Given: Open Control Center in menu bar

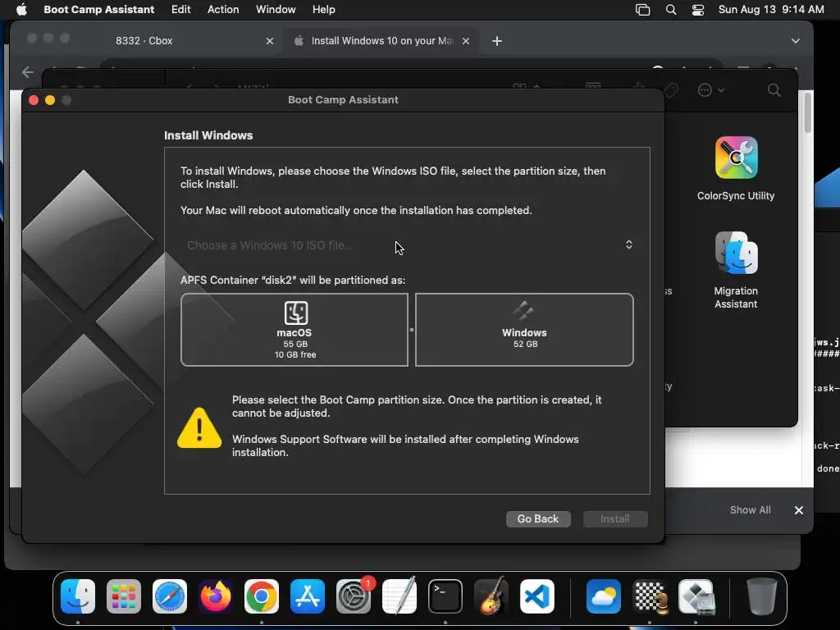Looking at the screenshot, I should pos(698,10).
